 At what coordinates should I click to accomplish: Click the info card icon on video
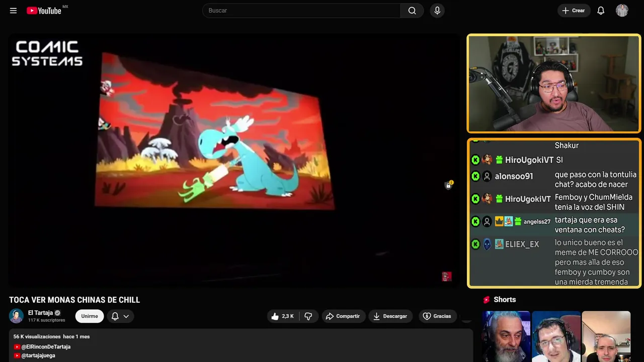449,185
